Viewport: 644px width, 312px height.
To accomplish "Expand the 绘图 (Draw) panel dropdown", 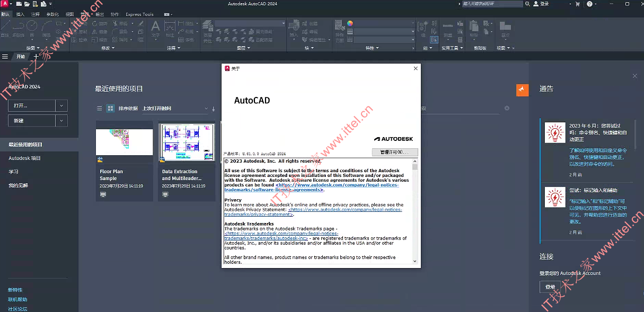I will [x=33, y=48].
